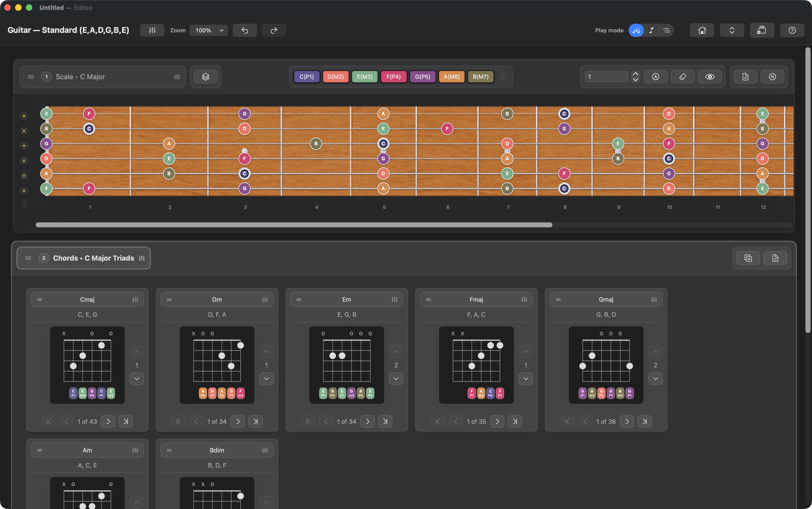The height and width of the screenshot is (509, 812).
Task: Open layers stack icon in Scale panel
Action: coord(205,77)
